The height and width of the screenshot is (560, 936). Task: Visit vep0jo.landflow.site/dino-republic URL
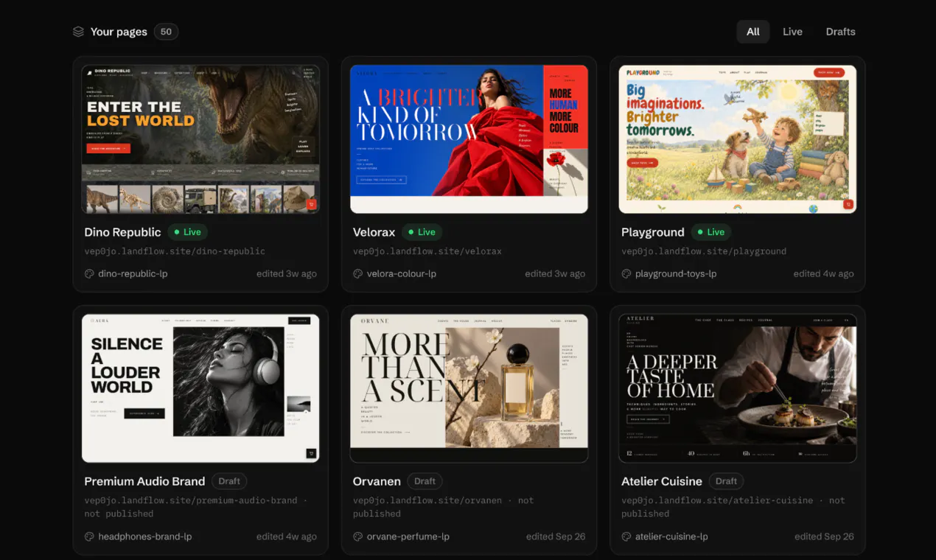[x=175, y=251]
